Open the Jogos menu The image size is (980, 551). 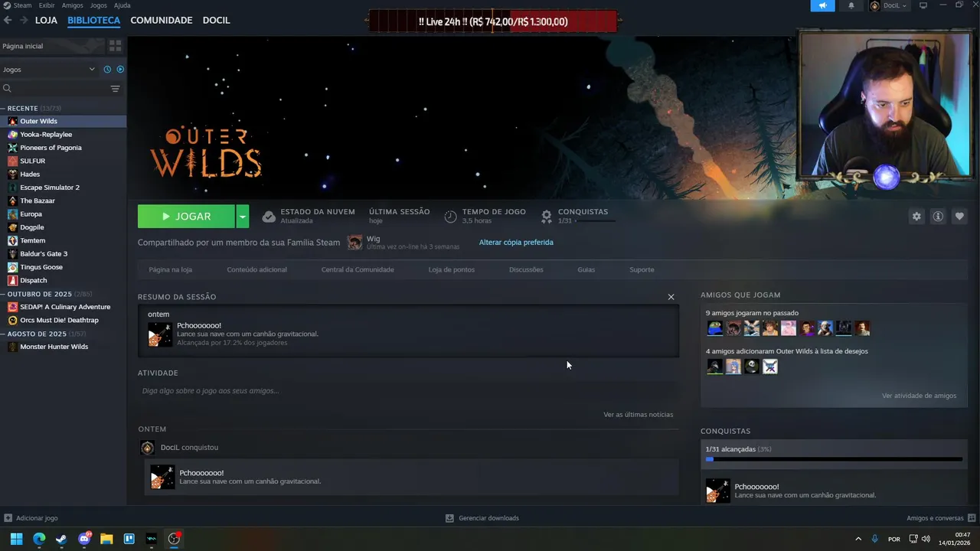click(99, 5)
